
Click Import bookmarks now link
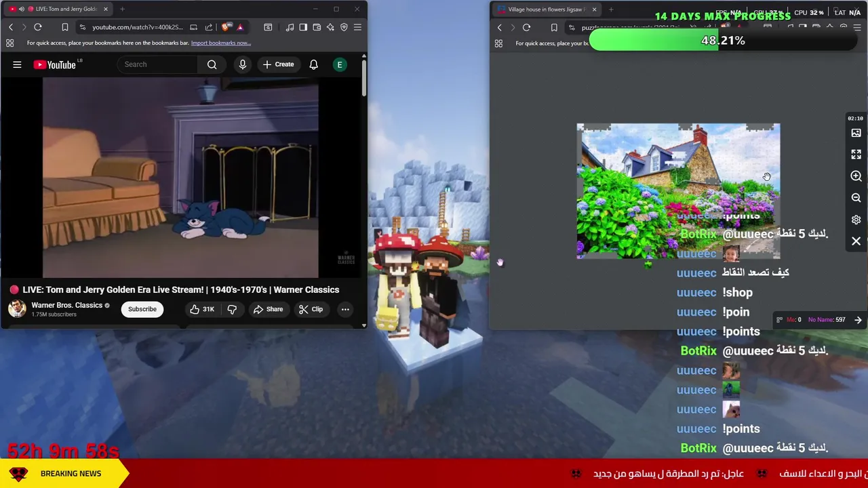(x=220, y=43)
